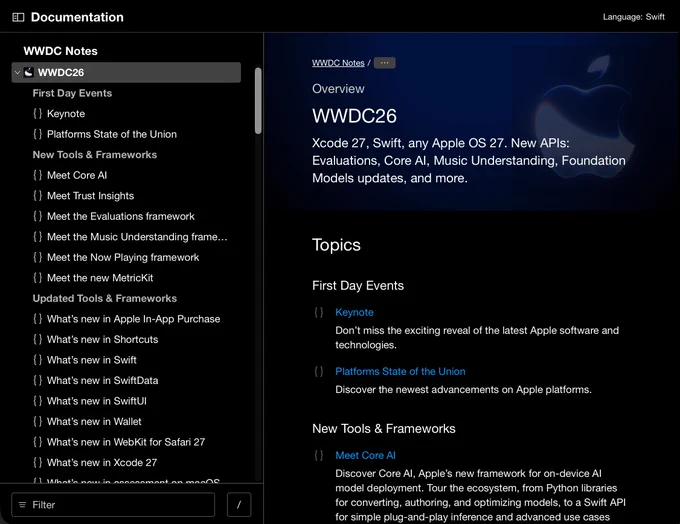Click braces icon beside Meet Core AI topic link

click(319, 455)
